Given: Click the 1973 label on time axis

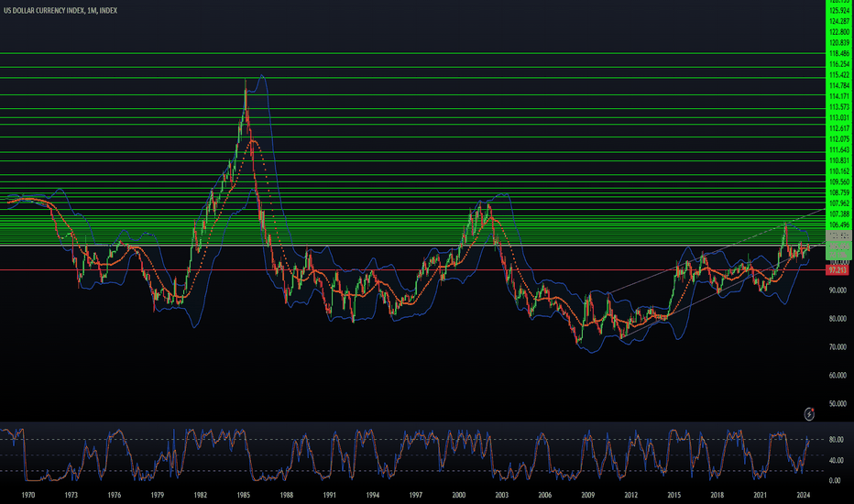Looking at the screenshot, I should point(71,495).
